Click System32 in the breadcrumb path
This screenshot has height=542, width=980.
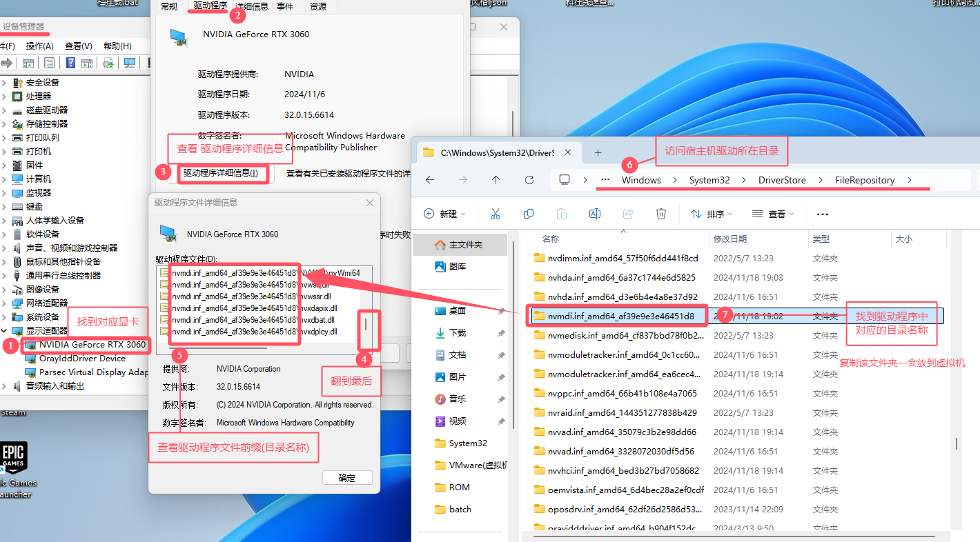pyautogui.click(x=709, y=180)
